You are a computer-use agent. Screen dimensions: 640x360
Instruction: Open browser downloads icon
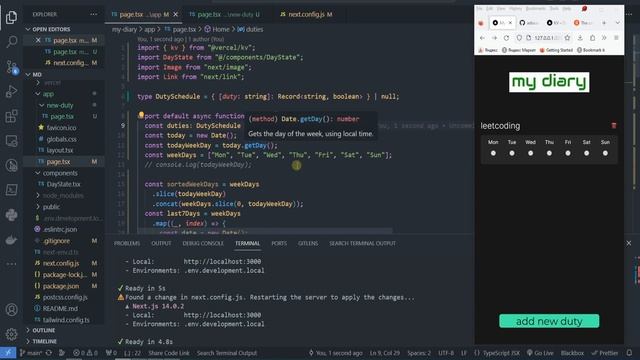point(580,38)
